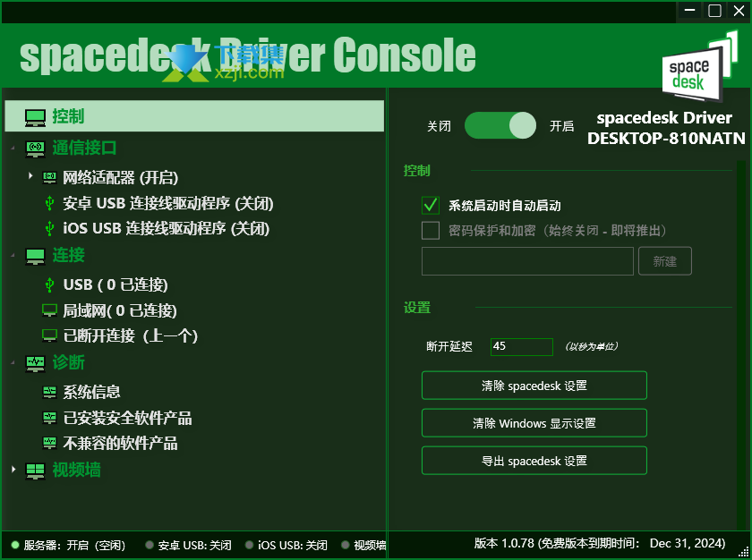Click the 版本 1.0.78 version text
Screen dimensions: 752x560
click(x=600, y=543)
